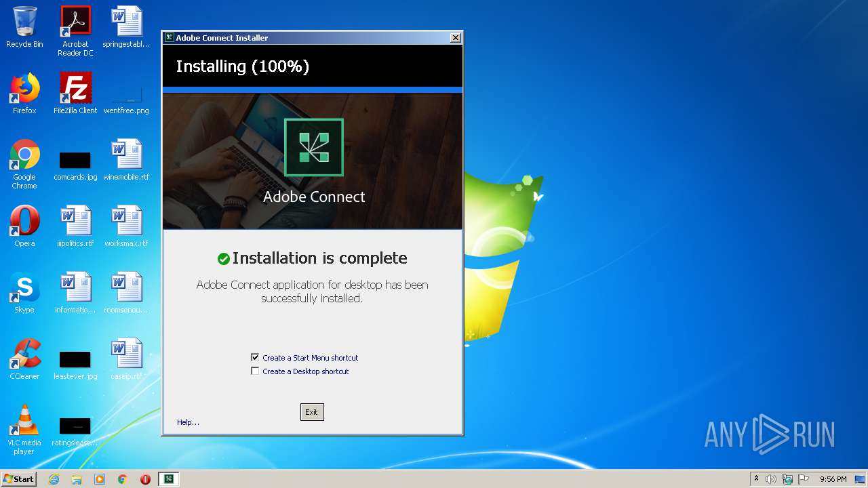Click the 9:56 PM taskbar clock
This screenshot has width=868, height=488.
click(x=833, y=479)
